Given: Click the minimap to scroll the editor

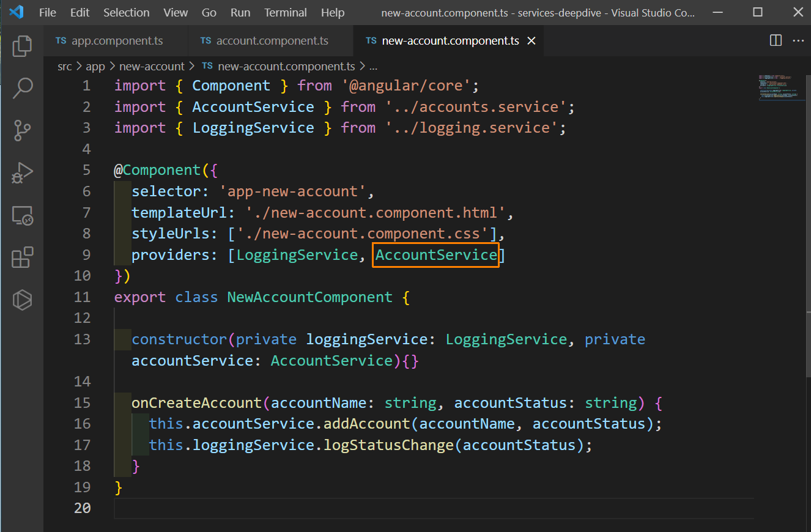Looking at the screenshot, I should (782, 87).
